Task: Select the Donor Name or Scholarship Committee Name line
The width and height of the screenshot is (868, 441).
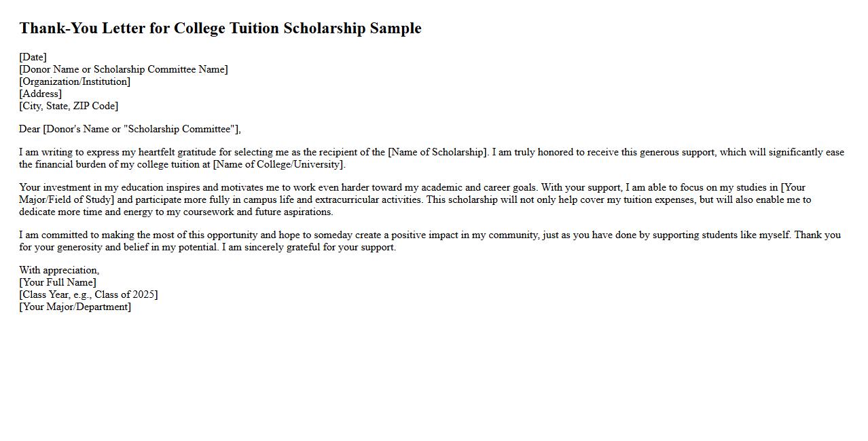Action: [124, 69]
